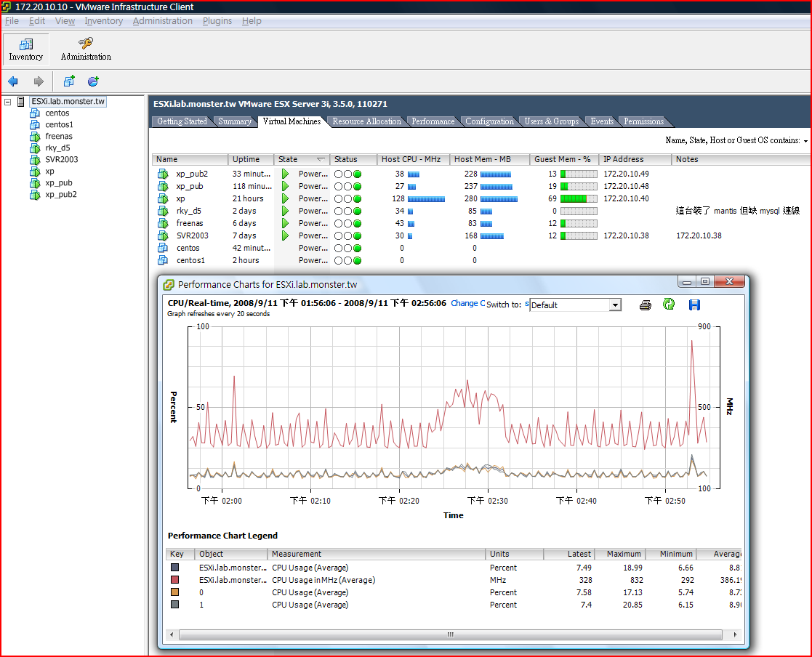
Task: Go back with the blue left arrow
Action: point(13,81)
